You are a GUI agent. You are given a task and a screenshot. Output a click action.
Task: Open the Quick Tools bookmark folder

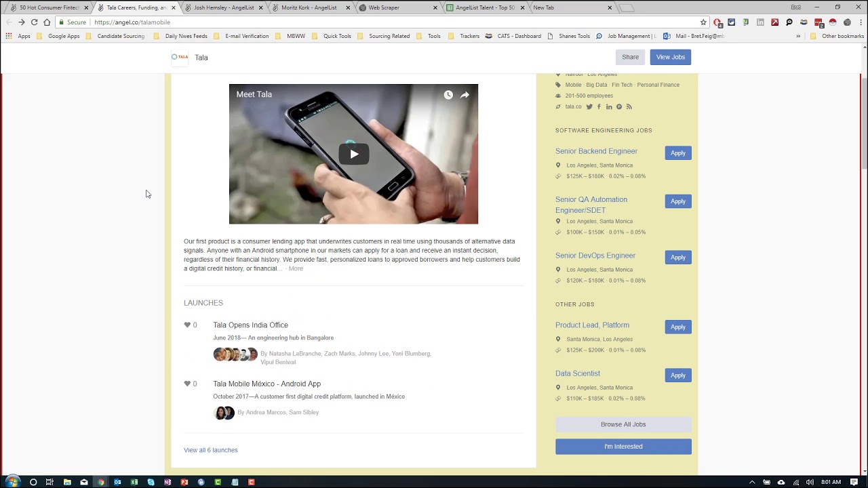coord(332,36)
